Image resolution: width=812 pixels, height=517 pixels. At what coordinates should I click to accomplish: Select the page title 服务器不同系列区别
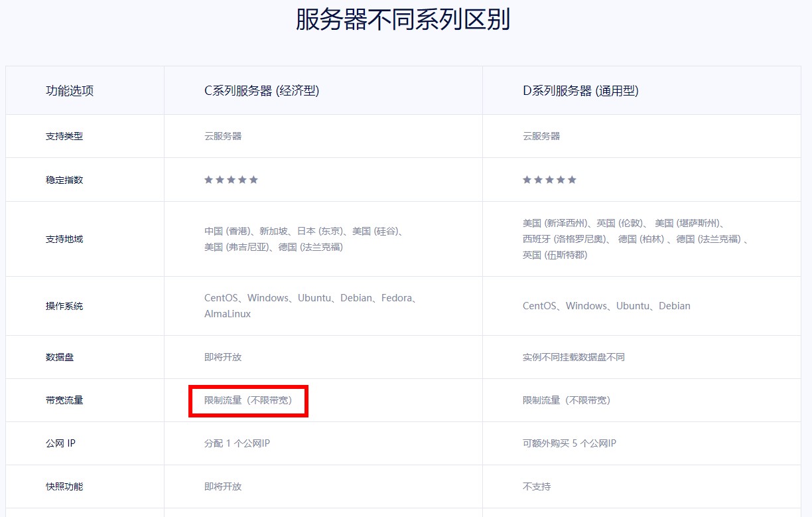click(403, 20)
